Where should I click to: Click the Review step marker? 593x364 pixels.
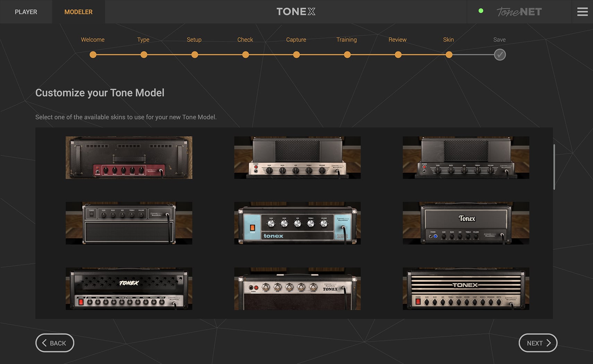(x=398, y=54)
